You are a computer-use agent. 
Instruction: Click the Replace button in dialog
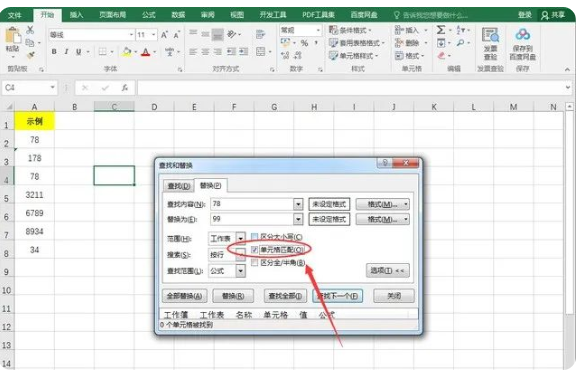click(x=233, y=296)
